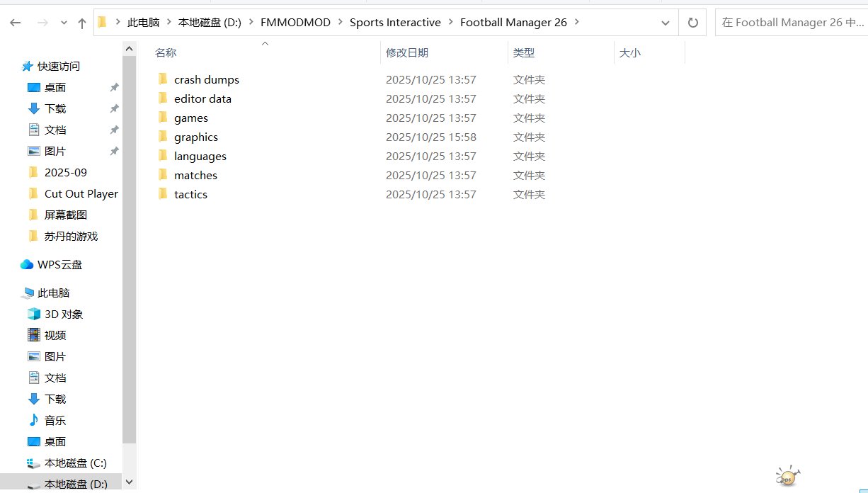This screenshot has width=868, height=493.
Task: Click the navigation pane scroll down arrow
Action: click(129, 482)
